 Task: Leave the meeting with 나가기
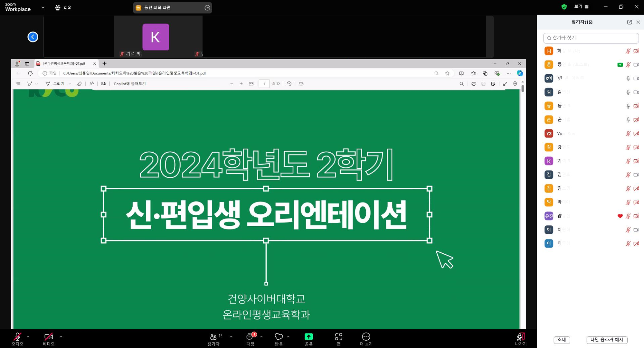point(521,339)
